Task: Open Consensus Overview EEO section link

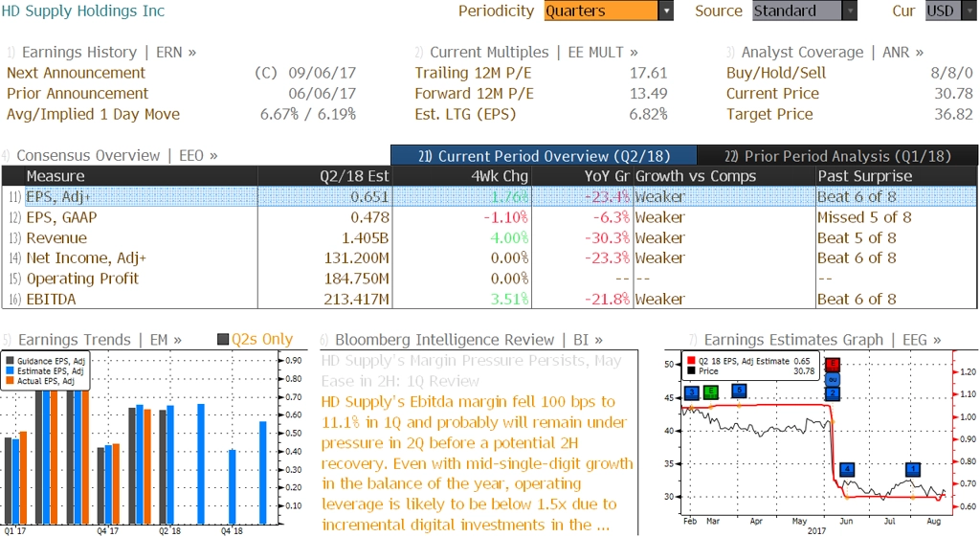Action: tap(110, 155)
